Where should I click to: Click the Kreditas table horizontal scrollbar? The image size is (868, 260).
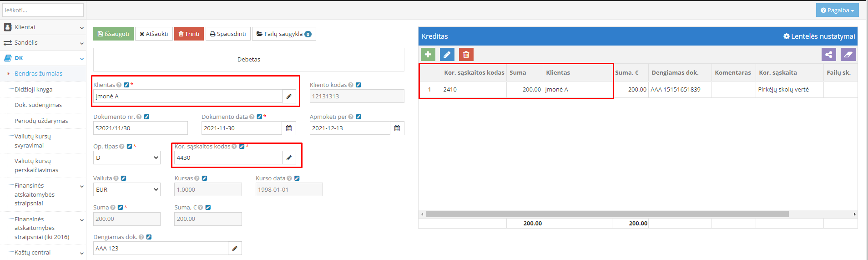(607, 214)
